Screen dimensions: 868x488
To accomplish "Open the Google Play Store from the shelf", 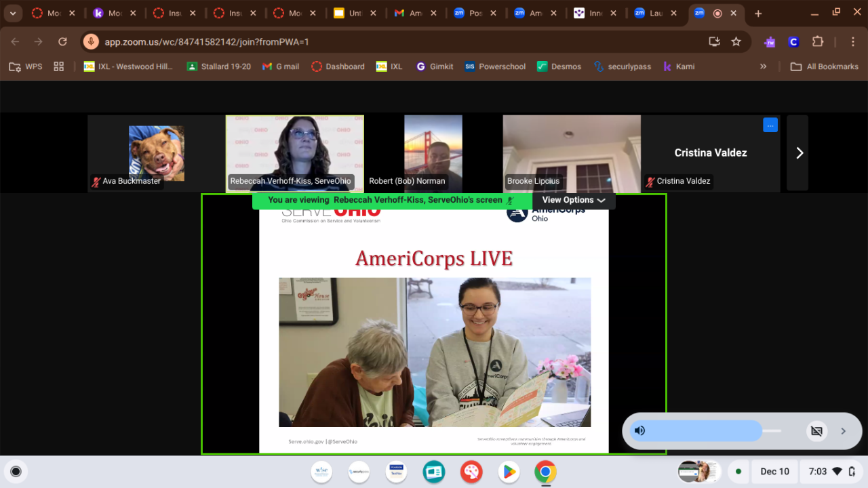I will 508,472.
